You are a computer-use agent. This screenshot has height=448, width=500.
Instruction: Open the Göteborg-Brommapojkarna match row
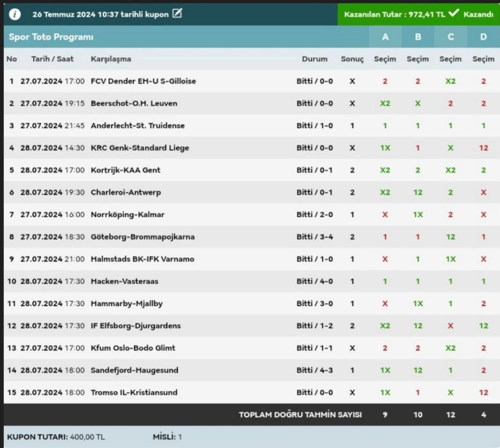tap(143, 237)
